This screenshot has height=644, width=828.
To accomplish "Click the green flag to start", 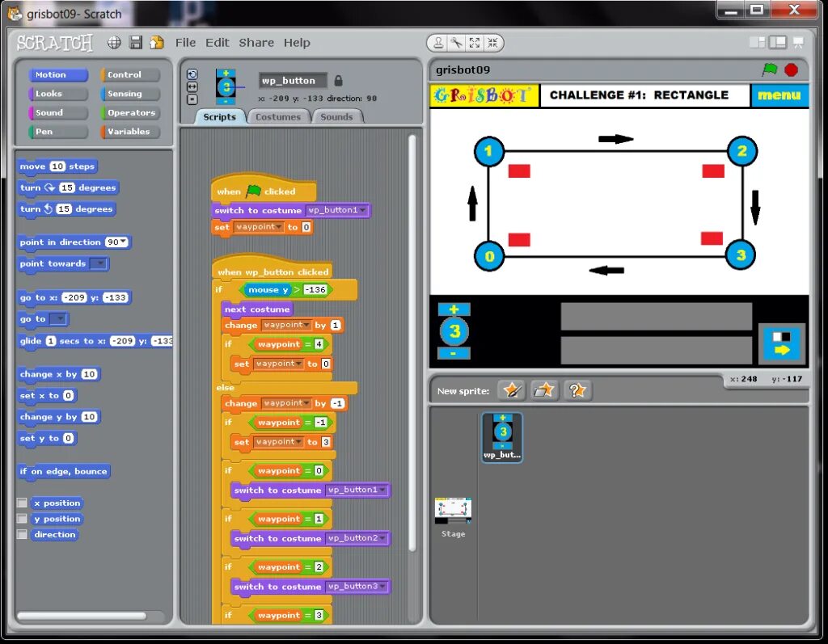I will click(770, 69).
